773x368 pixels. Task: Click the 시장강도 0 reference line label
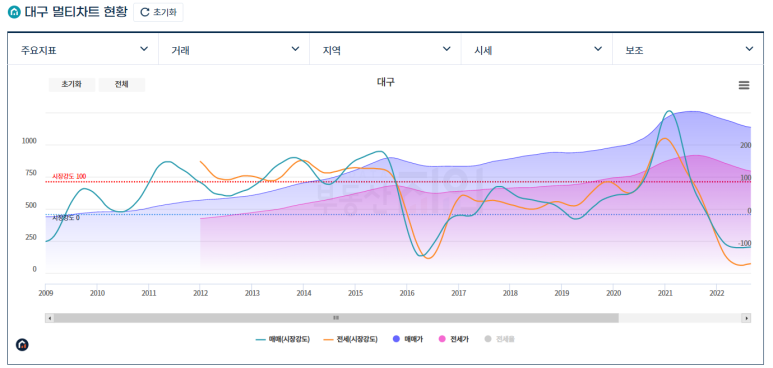point(66,218)
